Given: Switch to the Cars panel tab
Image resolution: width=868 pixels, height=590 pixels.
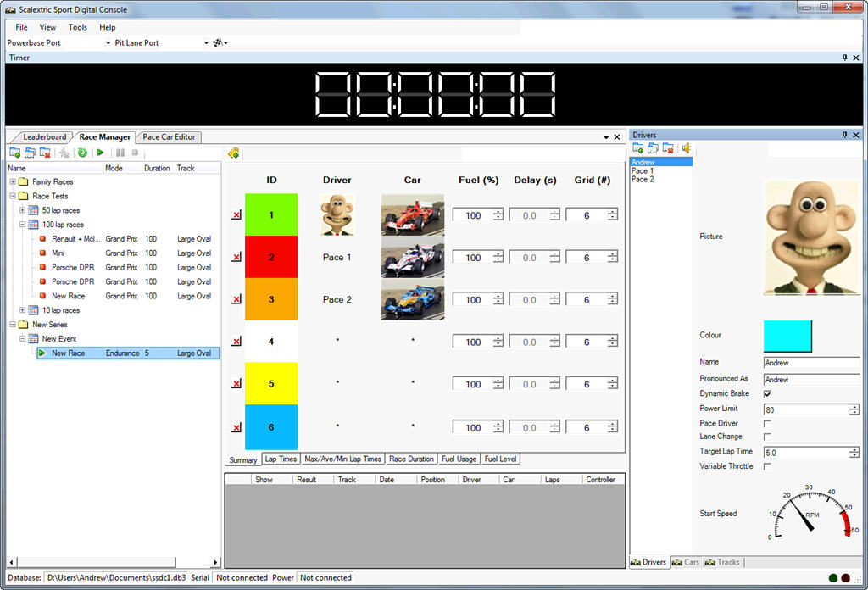Looking at the screenshot, I should tap(686, 562).
